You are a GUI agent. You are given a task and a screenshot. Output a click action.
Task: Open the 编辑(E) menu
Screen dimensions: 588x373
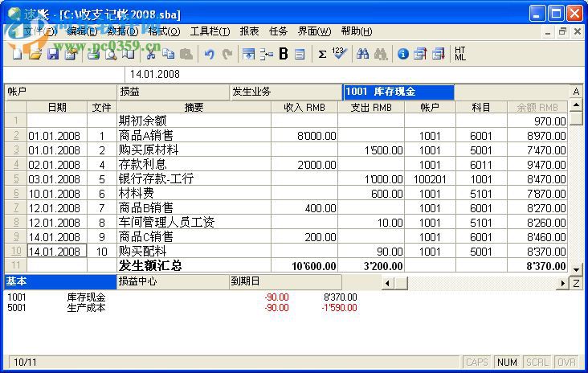82,31
